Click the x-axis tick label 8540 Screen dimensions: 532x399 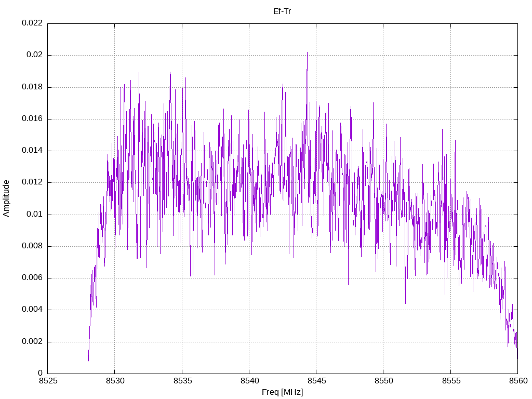click(x=250, y=381)
